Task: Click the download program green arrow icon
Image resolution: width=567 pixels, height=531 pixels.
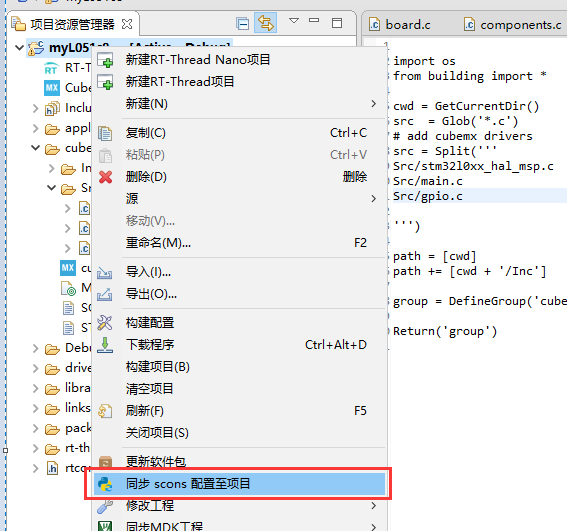Action: coord(105,345)
